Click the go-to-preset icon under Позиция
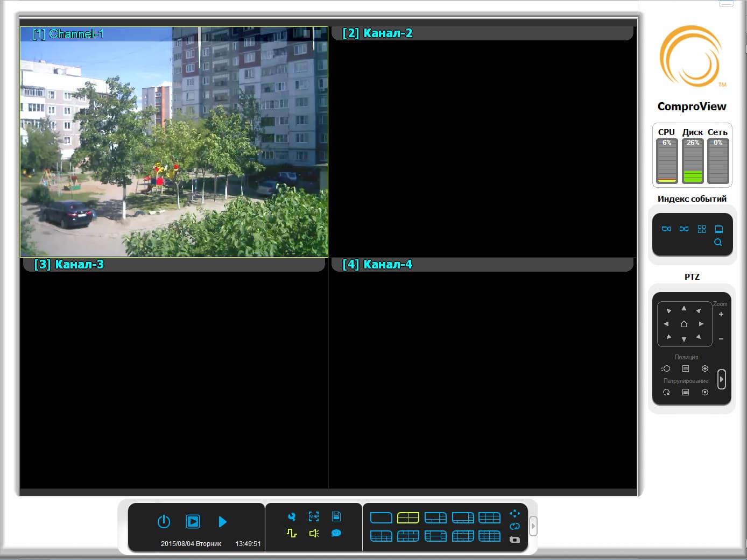Viewport: 747px width, 560px height. point(666,368)
